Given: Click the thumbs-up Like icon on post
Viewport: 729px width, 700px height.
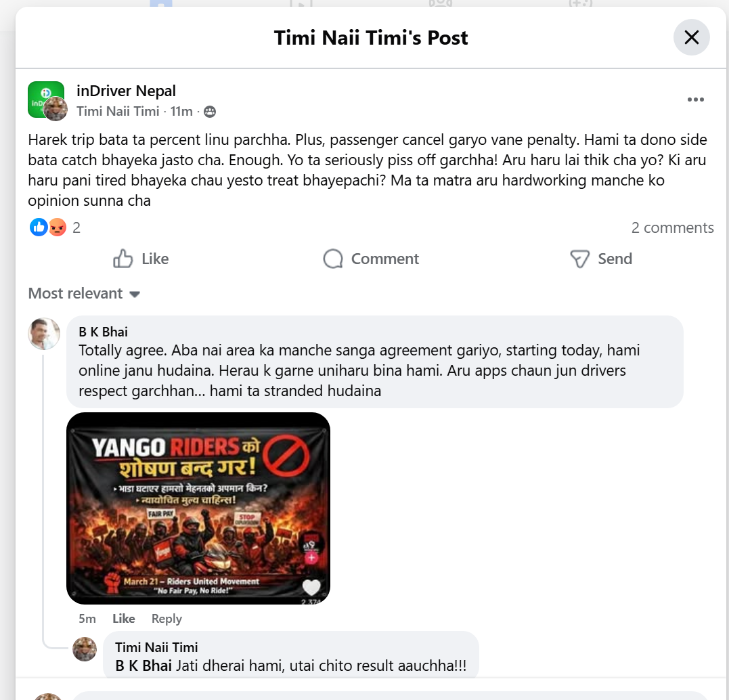Looking at the screenshot, I should coord(123,259).
